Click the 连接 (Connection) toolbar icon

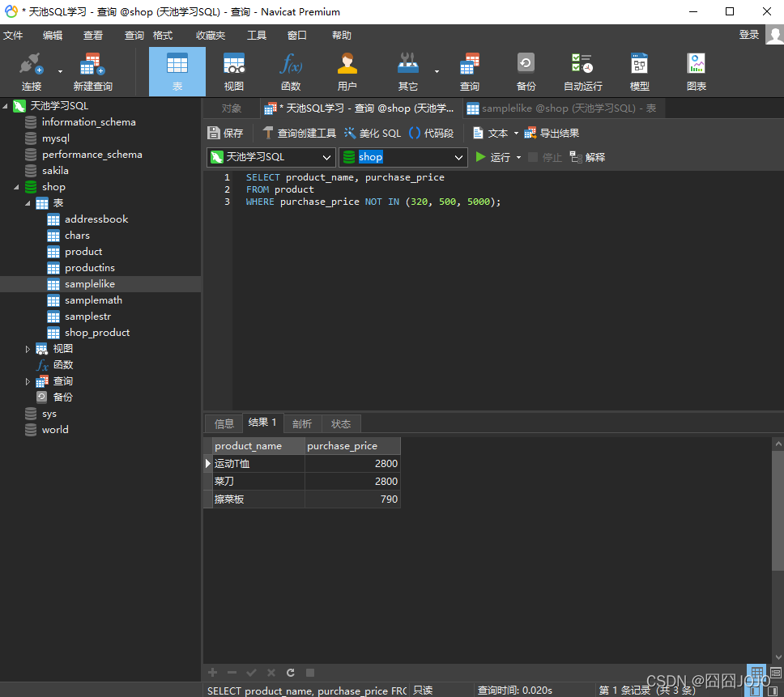(x=31, y=71)
